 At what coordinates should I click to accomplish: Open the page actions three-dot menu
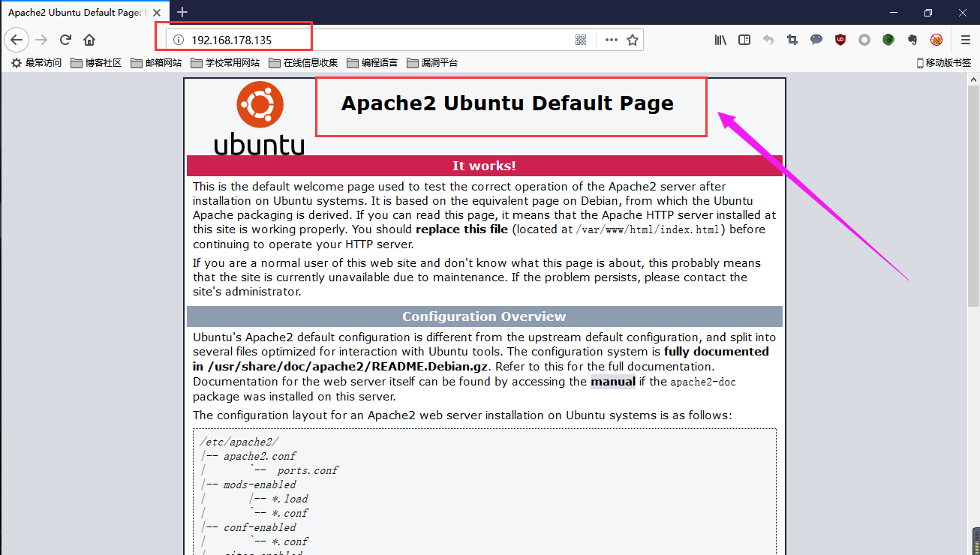(x=612, y=40)
